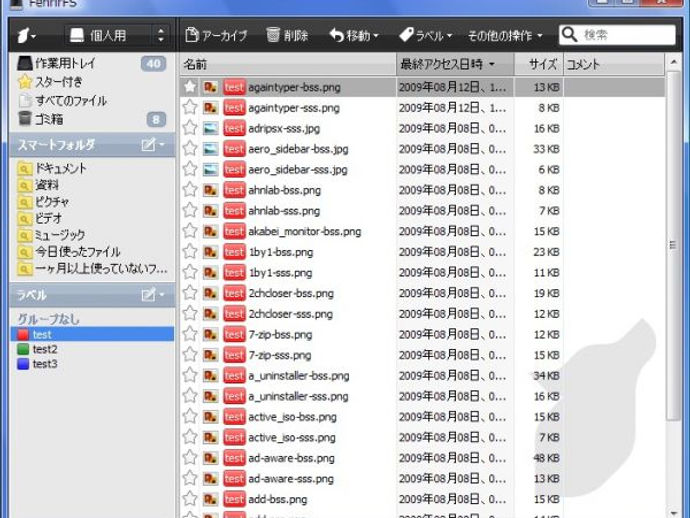Viewport: 690px width, 518px height.
Task: Click the 48 KB size cell
Action: click(x=546, y=458)
